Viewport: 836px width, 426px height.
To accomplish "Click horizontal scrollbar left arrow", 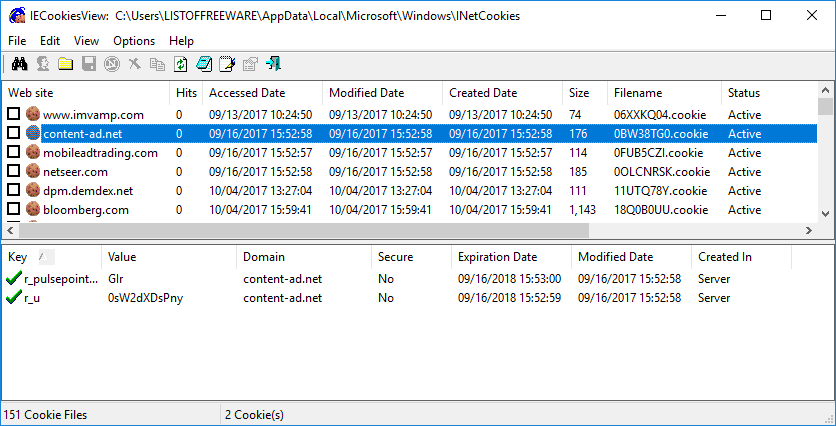I will pos(10,230).
